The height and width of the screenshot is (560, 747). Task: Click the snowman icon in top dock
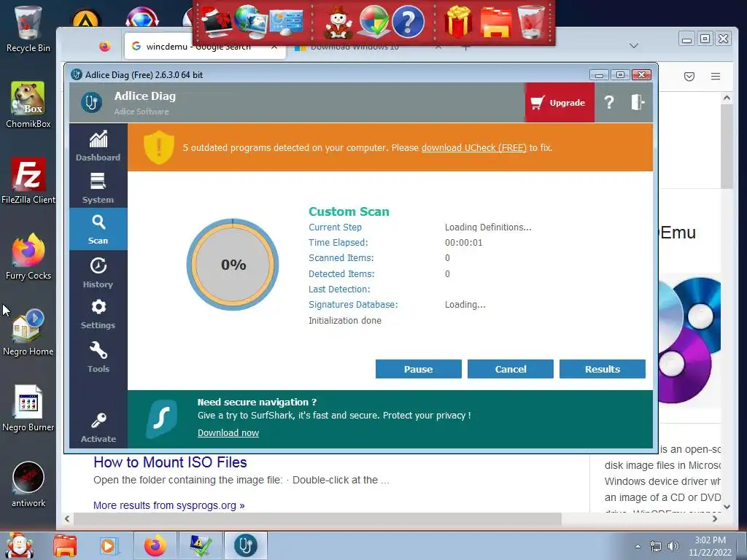click(x=338, y=22)
